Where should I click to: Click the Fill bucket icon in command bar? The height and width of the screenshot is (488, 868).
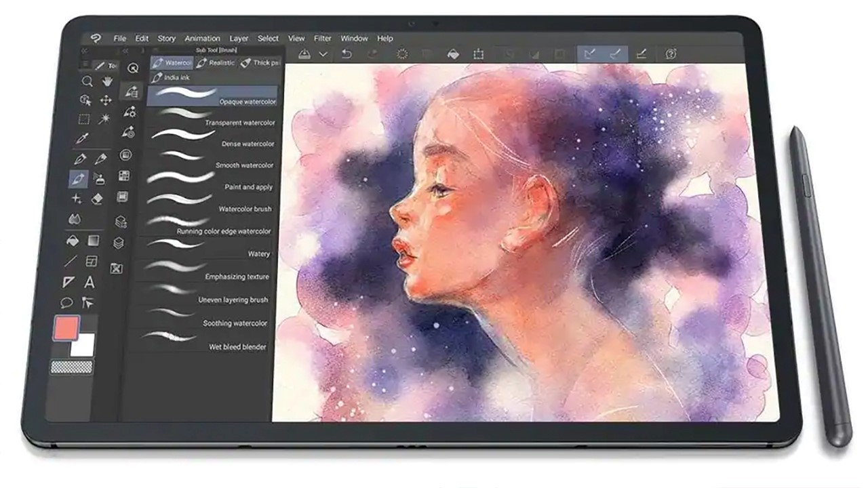[x=453, y=54]
